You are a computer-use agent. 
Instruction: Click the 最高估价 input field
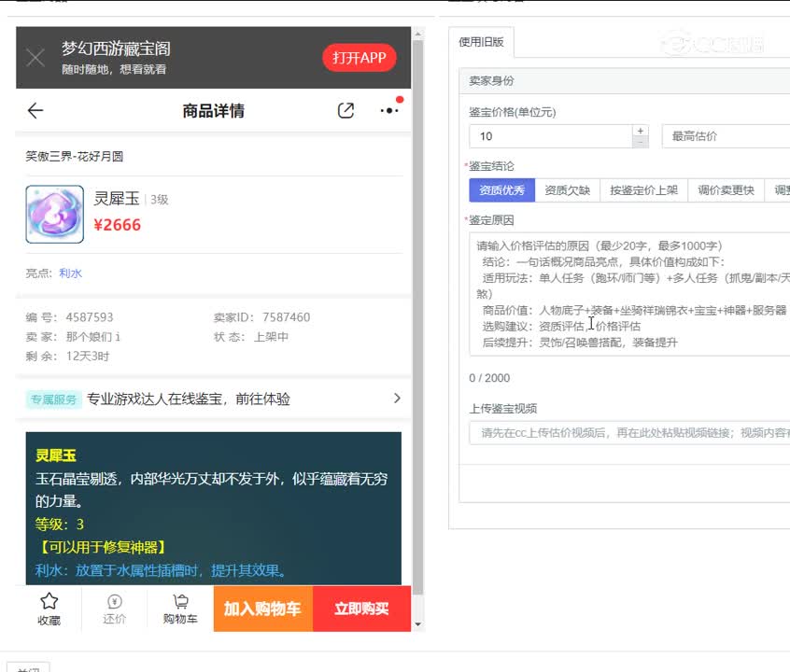[726, 136]
